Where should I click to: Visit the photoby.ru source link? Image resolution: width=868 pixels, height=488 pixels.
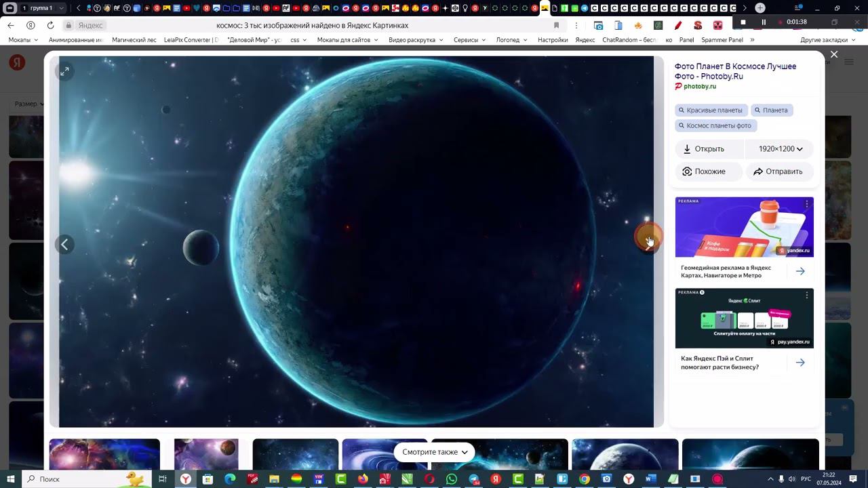pos(699,87)
